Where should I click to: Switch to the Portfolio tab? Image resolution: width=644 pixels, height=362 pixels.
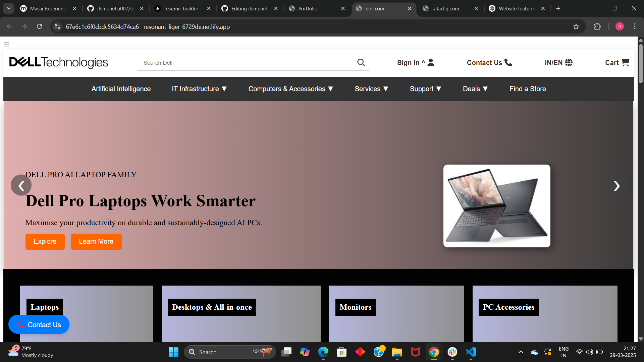pos(317,8)
